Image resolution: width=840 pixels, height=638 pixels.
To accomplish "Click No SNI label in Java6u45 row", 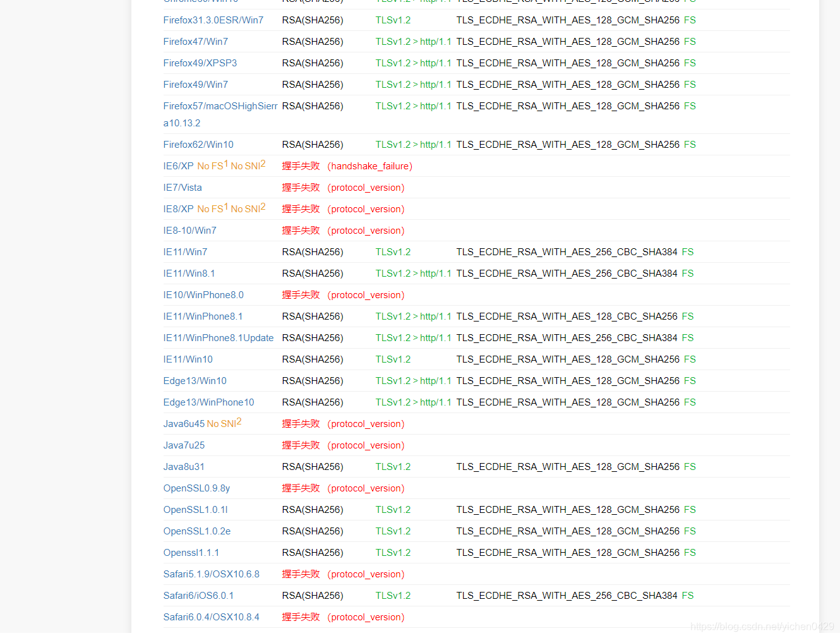I will [224, 423].
